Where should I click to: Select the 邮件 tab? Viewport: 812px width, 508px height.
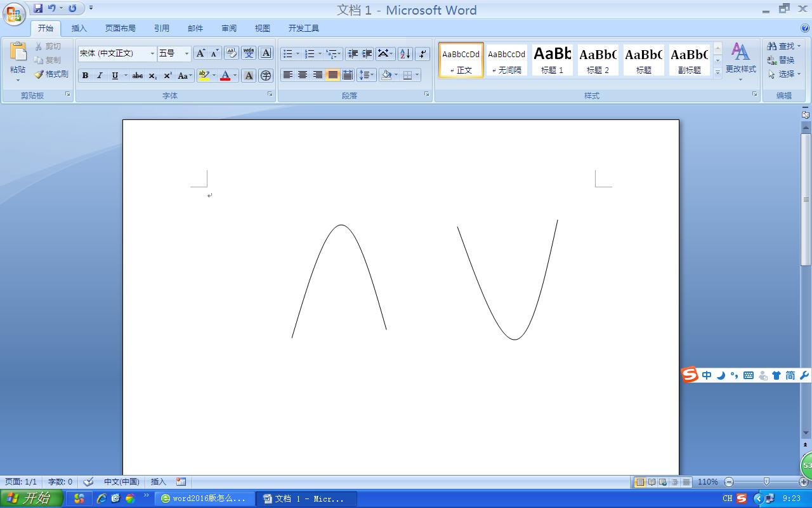coord(195,29)
